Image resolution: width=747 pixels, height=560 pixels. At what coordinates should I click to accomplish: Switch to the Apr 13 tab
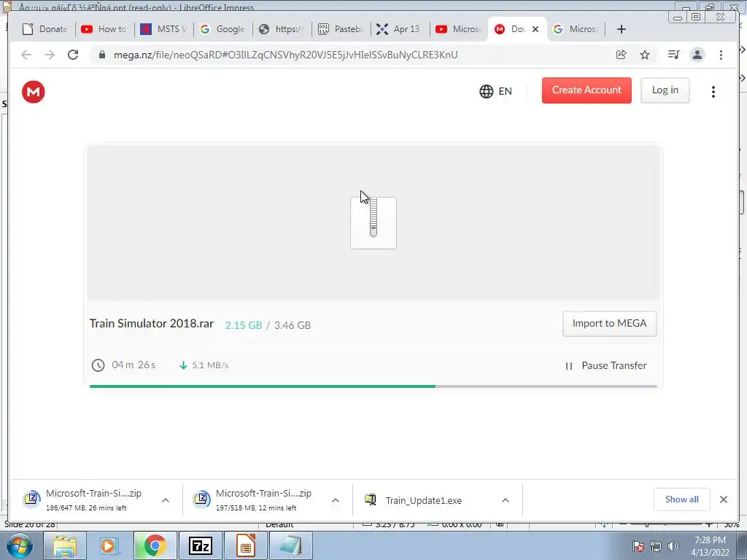[400, 29]
